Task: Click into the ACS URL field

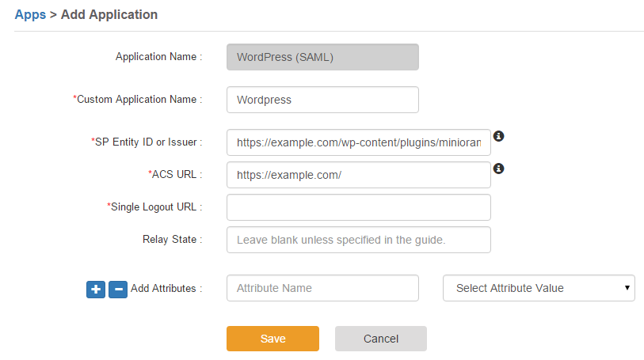Action: click(x=359, y=175)
